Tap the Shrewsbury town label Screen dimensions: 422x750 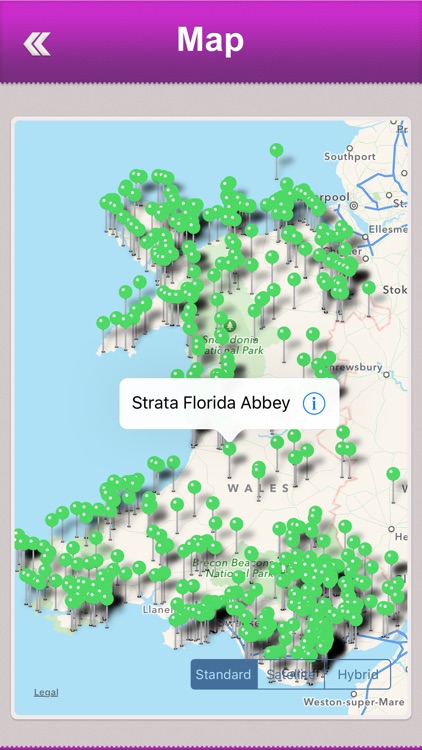click(x=354, y=368)
